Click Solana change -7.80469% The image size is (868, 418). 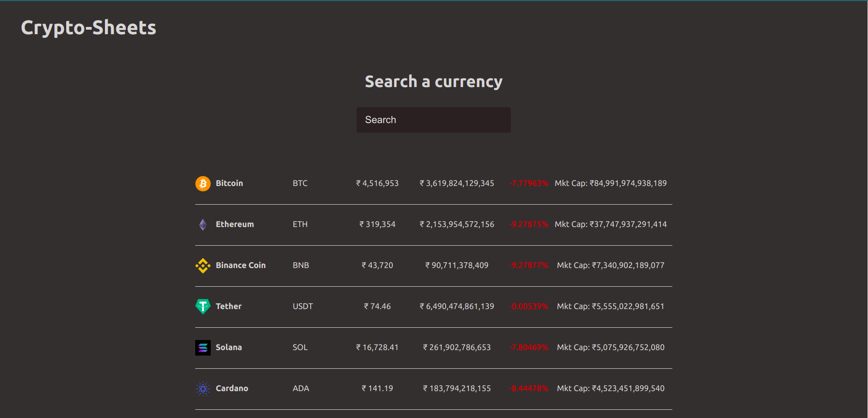click(x=529, y=347)
